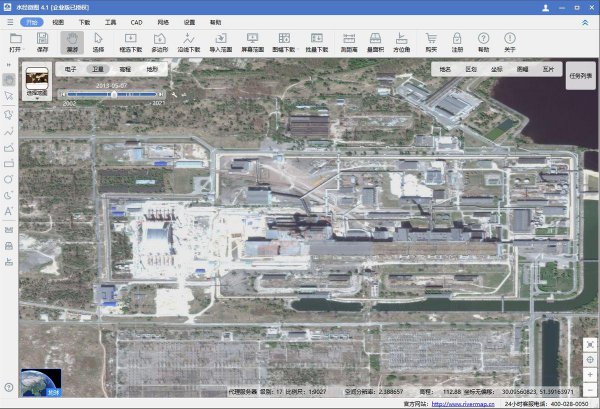Open the 下载 ribbon tab
Viewport: 600px width, 409px height.
(84, 20)
